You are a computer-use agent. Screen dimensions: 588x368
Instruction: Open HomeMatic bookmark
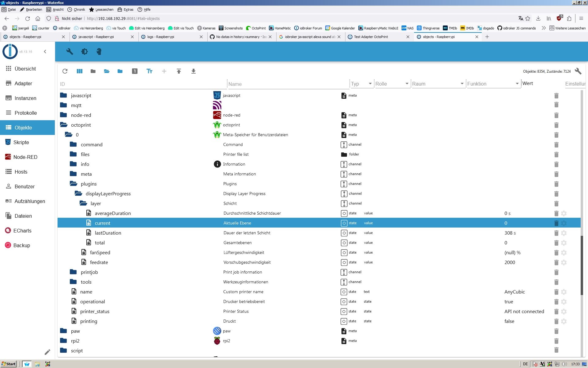coord(280,28)
